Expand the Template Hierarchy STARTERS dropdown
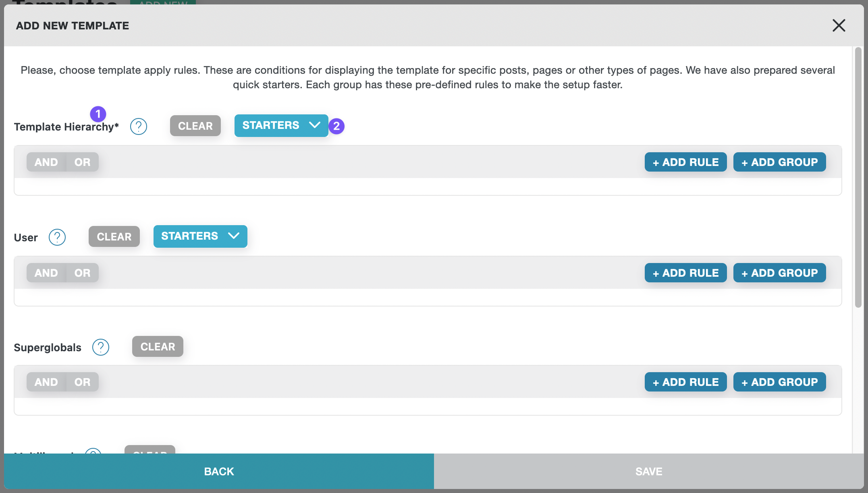Screen dimensions: 868x493 281,125
